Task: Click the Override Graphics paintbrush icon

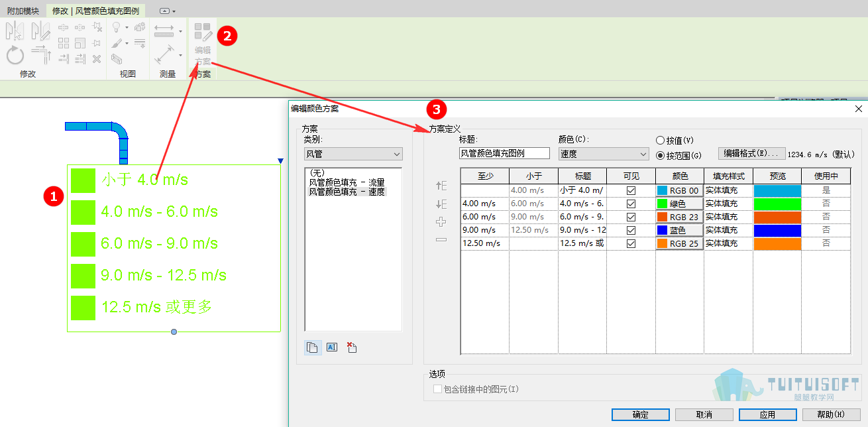Action: (x=117, y=43)
